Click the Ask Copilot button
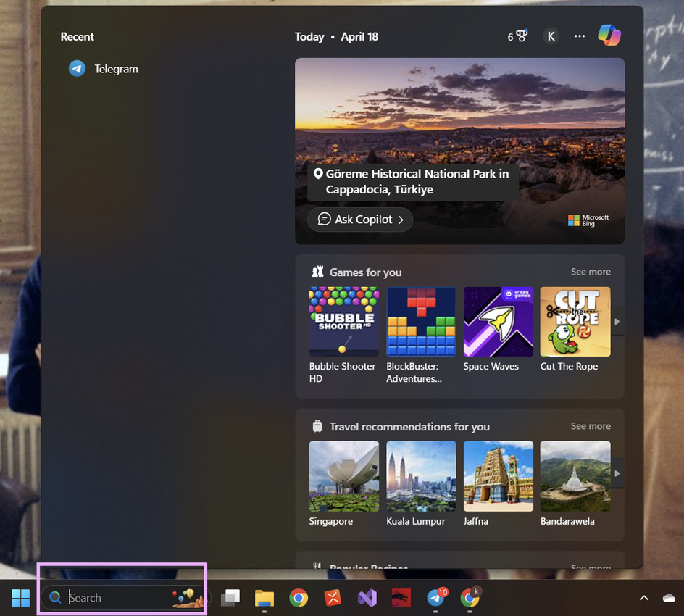The image size is (684, 616). pyautogui.click(x=360, y=220)
